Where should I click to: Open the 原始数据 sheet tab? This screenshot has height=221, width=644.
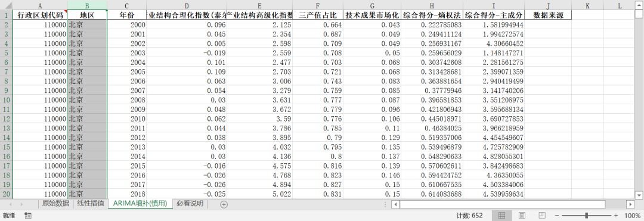pyautogui.click(x=56, y=203)
